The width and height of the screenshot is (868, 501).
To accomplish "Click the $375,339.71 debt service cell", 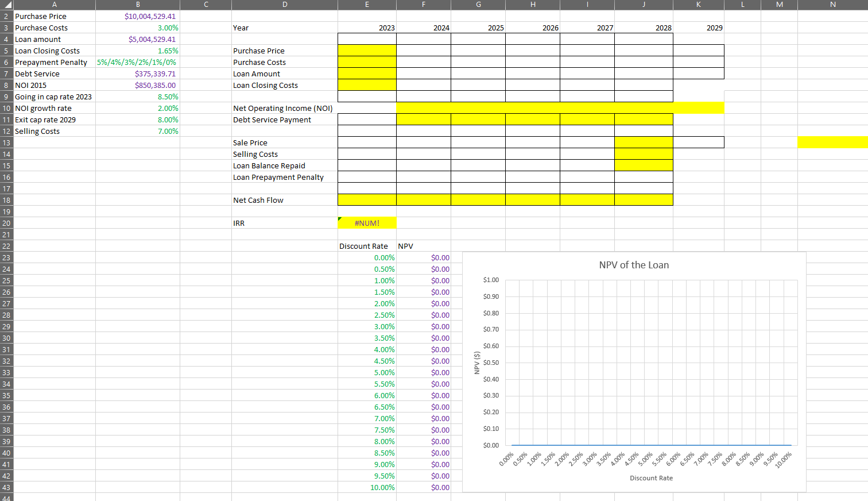I will (x=138, y=74).
